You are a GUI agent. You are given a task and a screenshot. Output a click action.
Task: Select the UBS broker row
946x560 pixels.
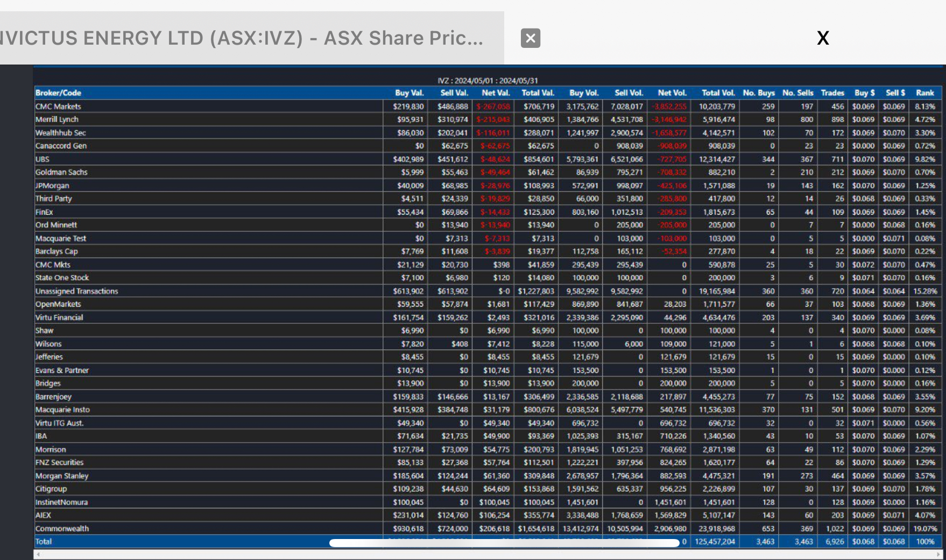[488, 159]
